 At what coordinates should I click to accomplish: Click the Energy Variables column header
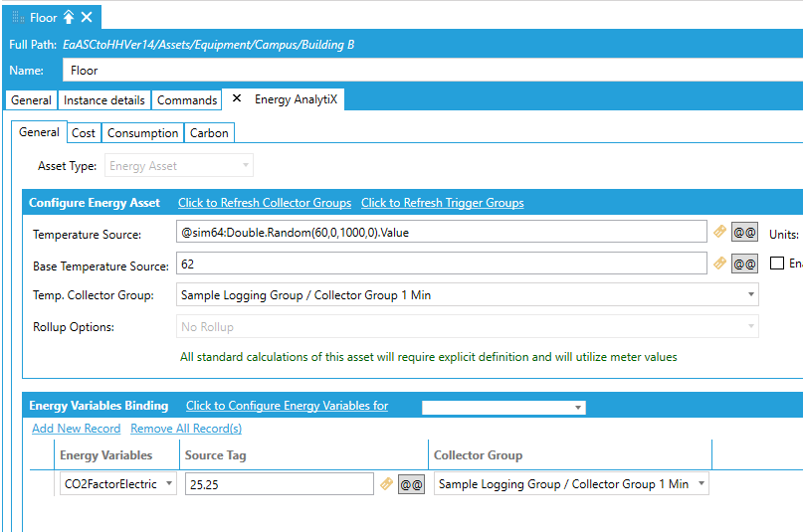pyautogui.click(x=106, y=455)
